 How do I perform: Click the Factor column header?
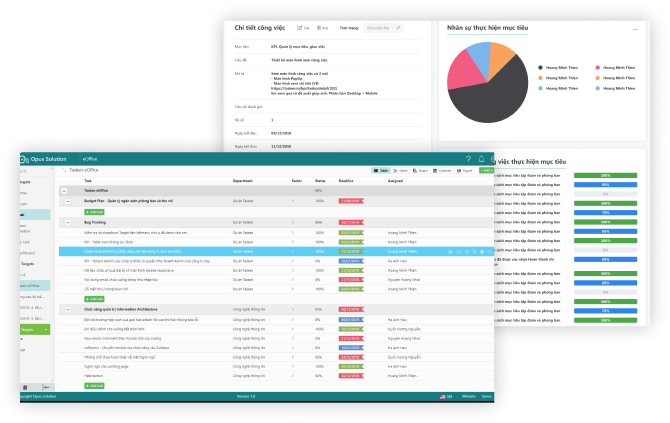[x=297, y=181]
